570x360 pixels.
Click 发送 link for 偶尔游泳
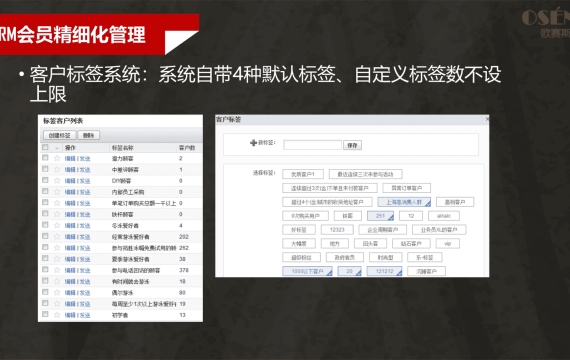click(85, 293)
